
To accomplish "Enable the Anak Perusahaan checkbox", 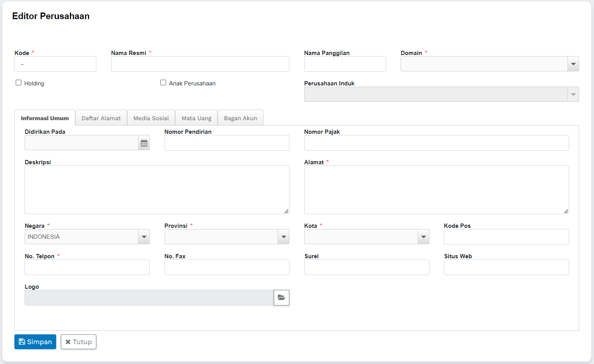I will tap(163, 83).
